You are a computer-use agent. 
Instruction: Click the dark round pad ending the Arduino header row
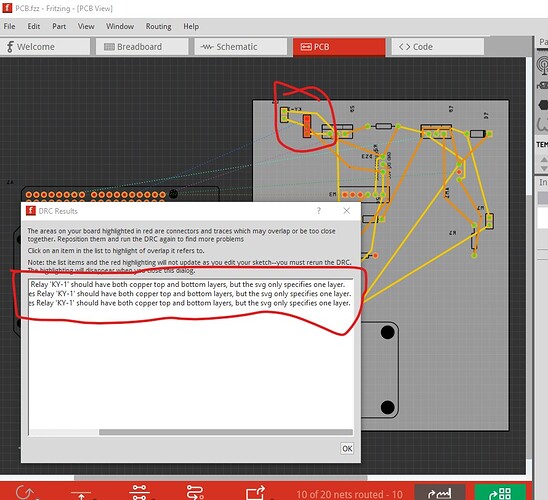[173, 194]
